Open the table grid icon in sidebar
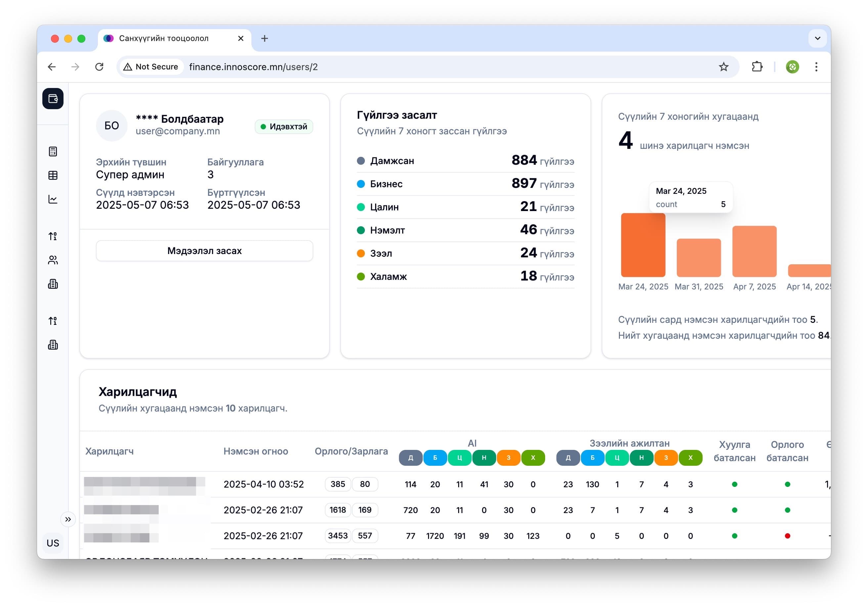This screenshot has width=868, height=608. [x=53, y=175]
